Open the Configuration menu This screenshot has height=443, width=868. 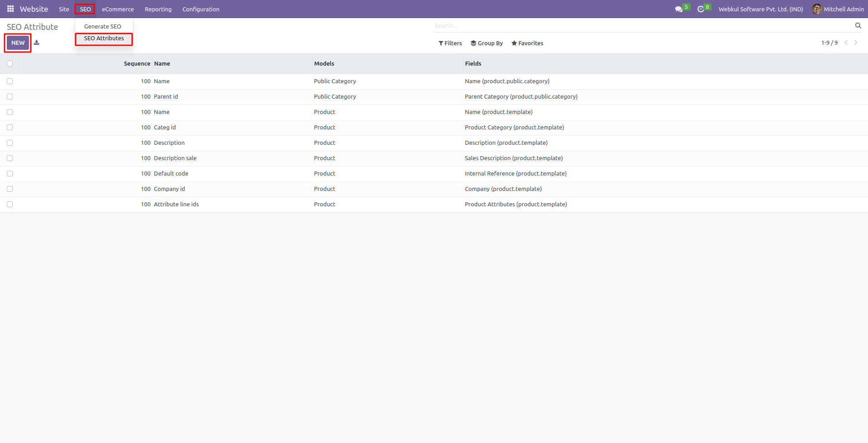coord(201,9)
